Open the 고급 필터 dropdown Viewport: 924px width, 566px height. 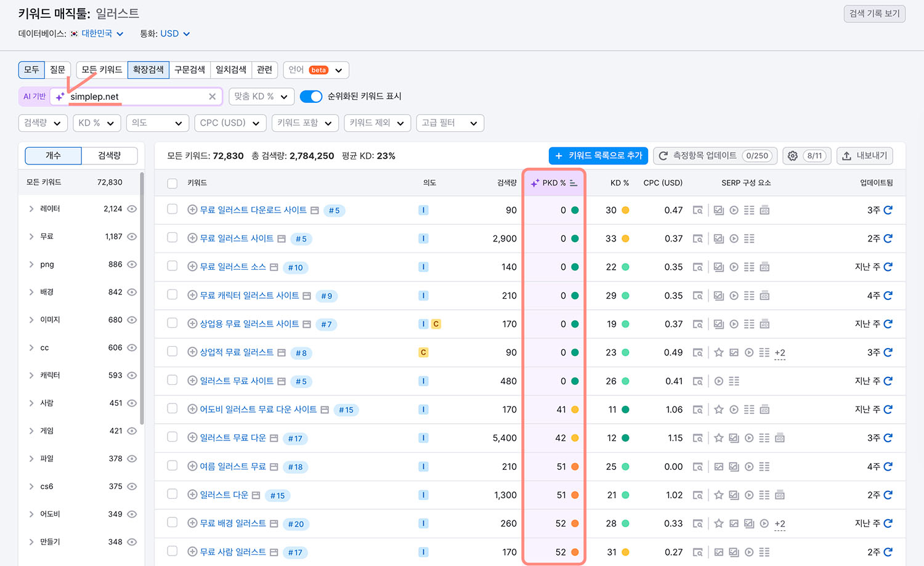(x=450, y=123)
